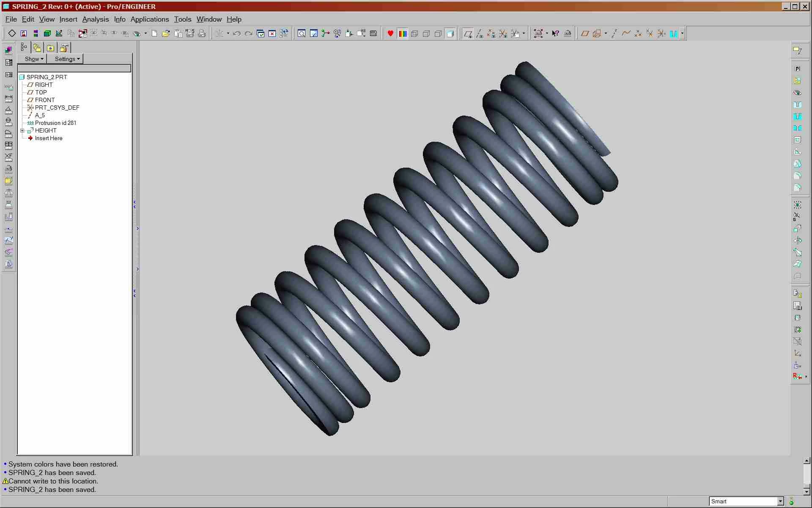
Task: Expand the HEIGHT feature in model tree
Action: click(22, 131)
